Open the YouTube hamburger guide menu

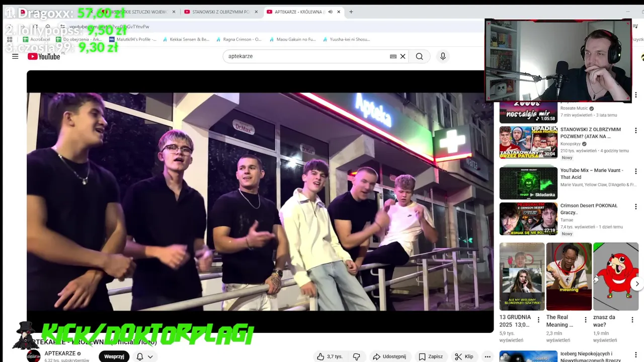click(x=15, y=56)
